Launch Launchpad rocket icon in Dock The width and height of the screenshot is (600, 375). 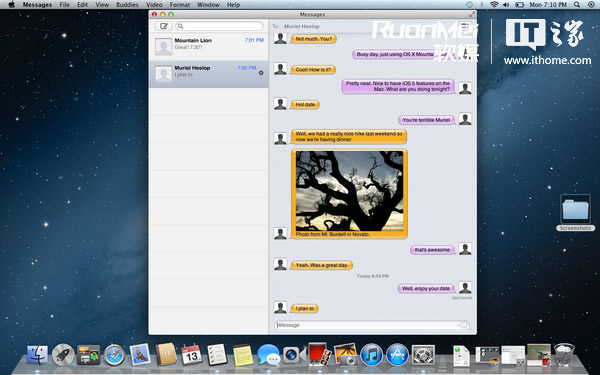click(63, 355)
